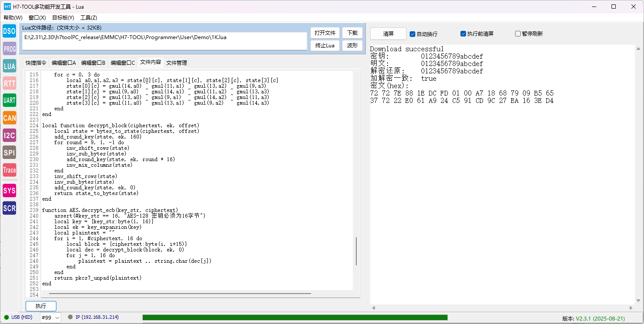Click code line 239 'function AES.decrypt_ecb'
The height and width of the screenshot is (324, 644).
(110, 210)
